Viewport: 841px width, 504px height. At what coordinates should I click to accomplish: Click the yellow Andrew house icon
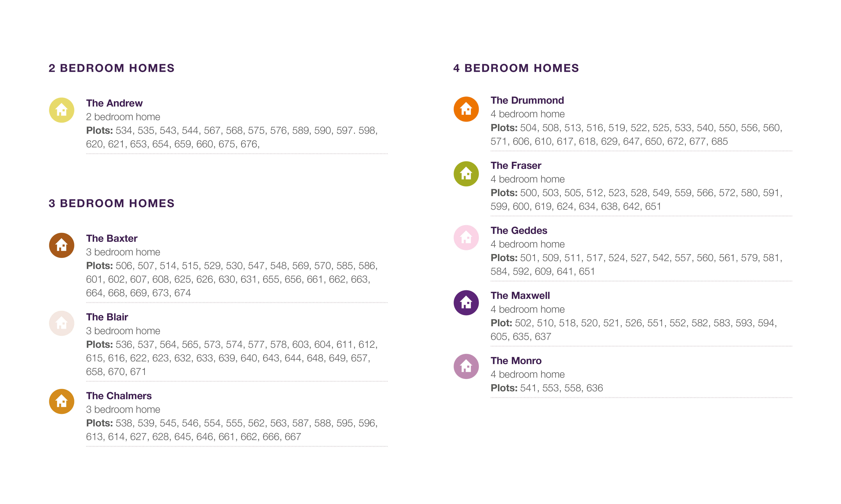click(62, 110)
